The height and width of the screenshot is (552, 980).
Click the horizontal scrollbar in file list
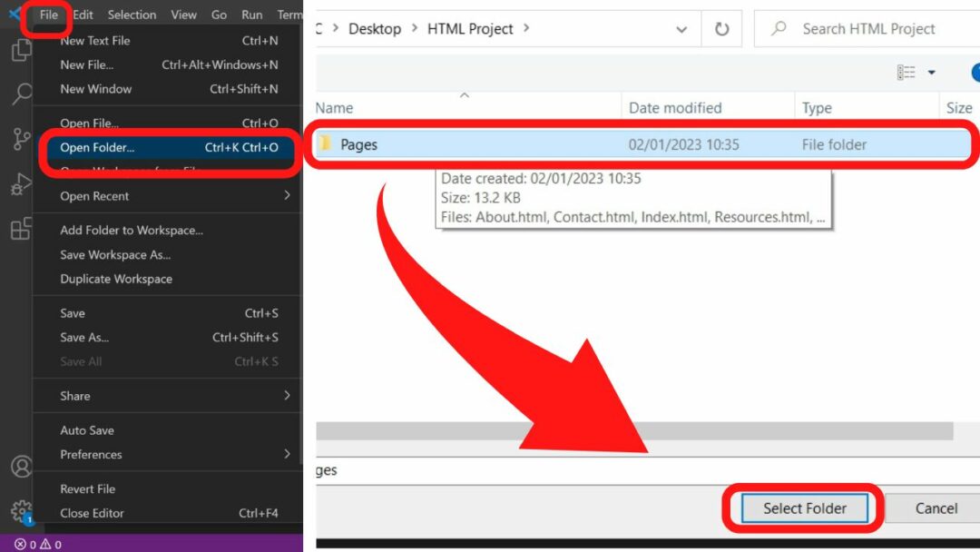click(x=635, y=431)
